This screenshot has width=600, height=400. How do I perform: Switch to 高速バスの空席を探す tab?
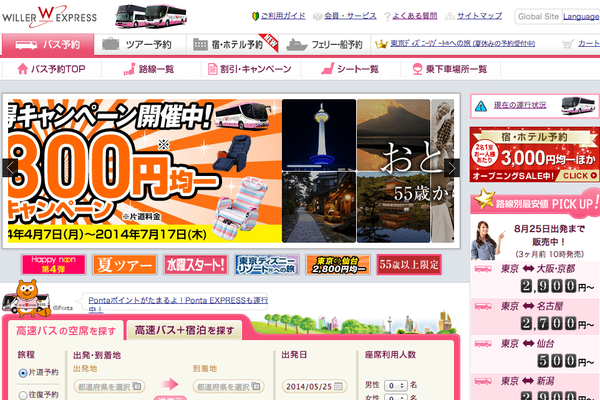click(x=66, y=331)
